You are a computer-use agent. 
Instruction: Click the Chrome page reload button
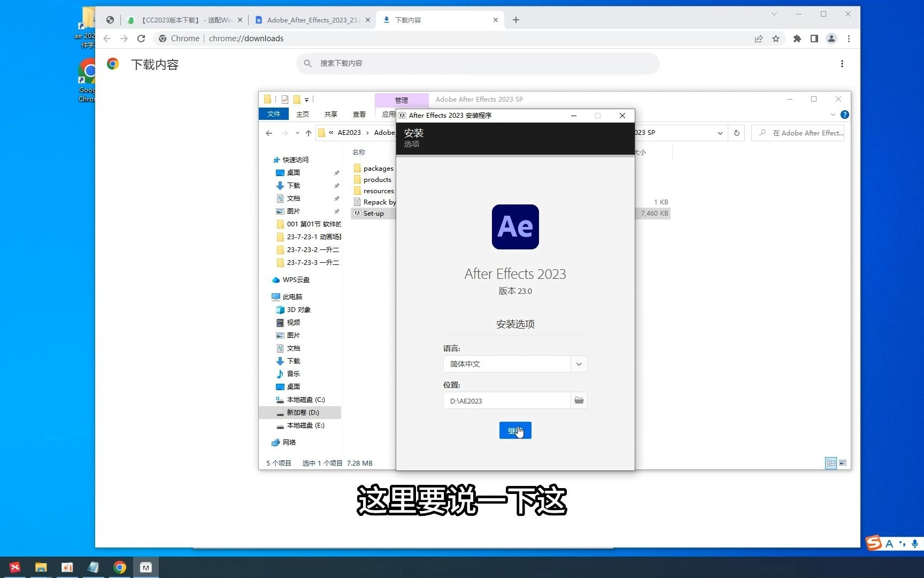141,39
